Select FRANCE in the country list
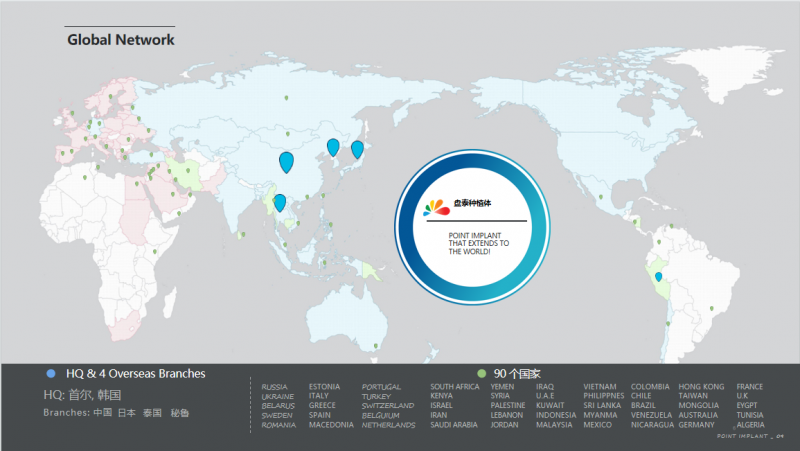Image resolution: width=800 pixels, height=451 pixels. pyautogui.click(x=750, y=387)
